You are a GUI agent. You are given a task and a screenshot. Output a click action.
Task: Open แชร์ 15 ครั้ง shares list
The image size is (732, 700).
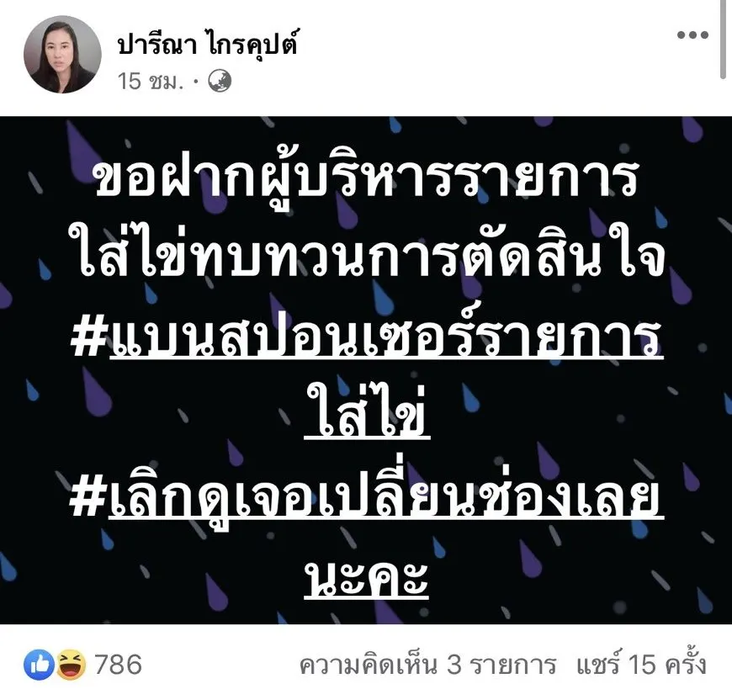pos(641,664)
